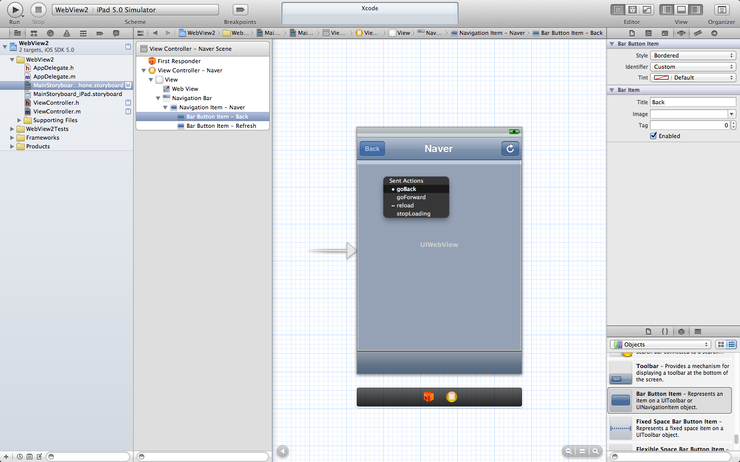
Task: Select Bar Button Item in object library
Action: tap(670, 400)
